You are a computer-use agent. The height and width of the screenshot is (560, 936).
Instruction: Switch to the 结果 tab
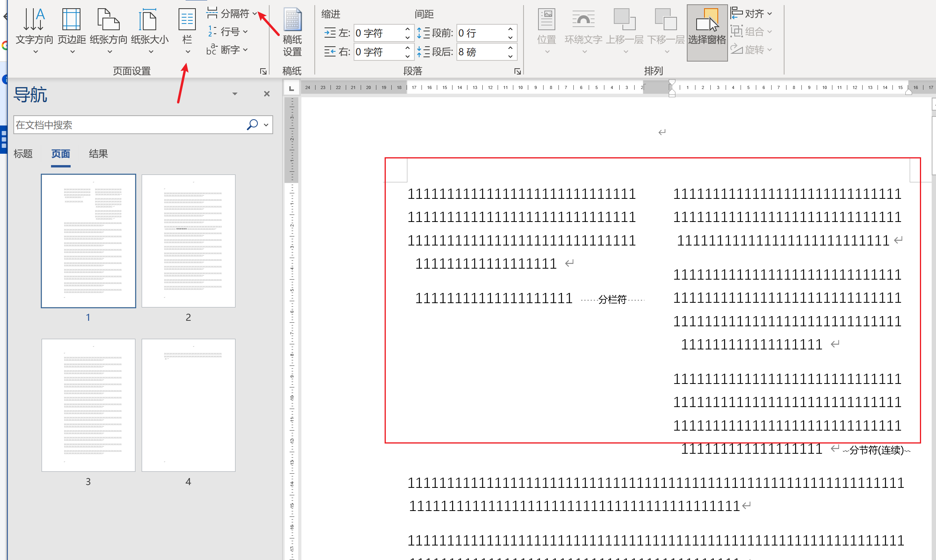[x=98, y=154]
